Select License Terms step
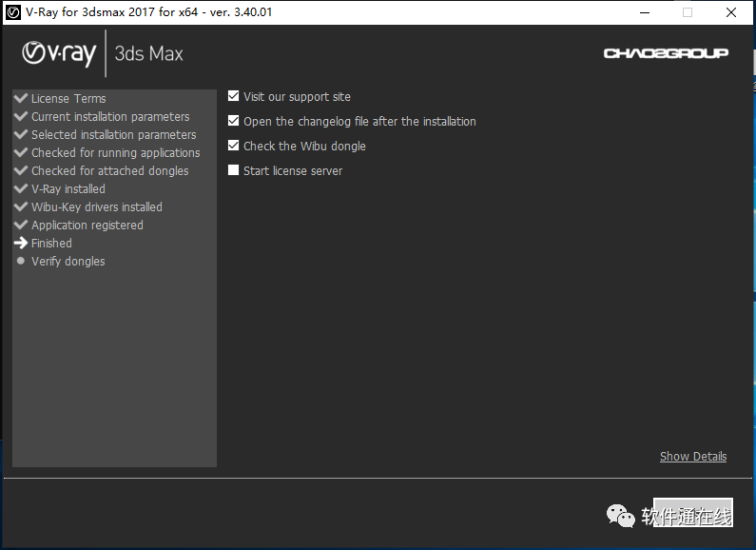 click(x=68, y=98)
